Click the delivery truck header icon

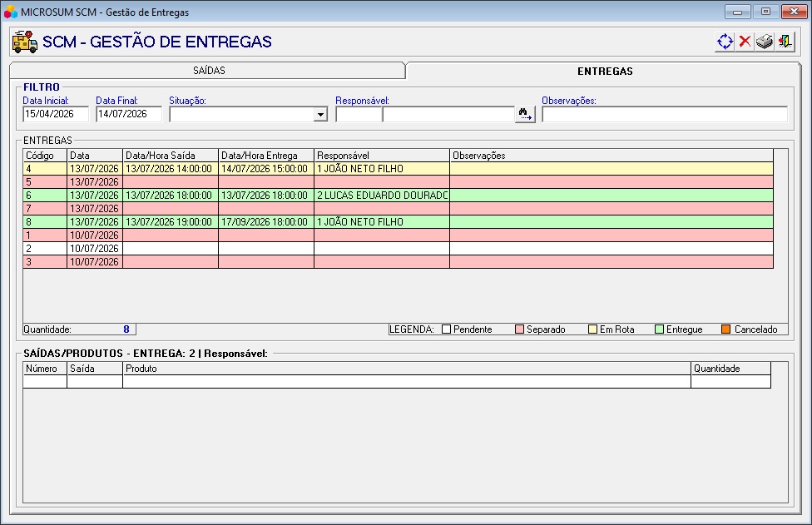click(24, 42)
